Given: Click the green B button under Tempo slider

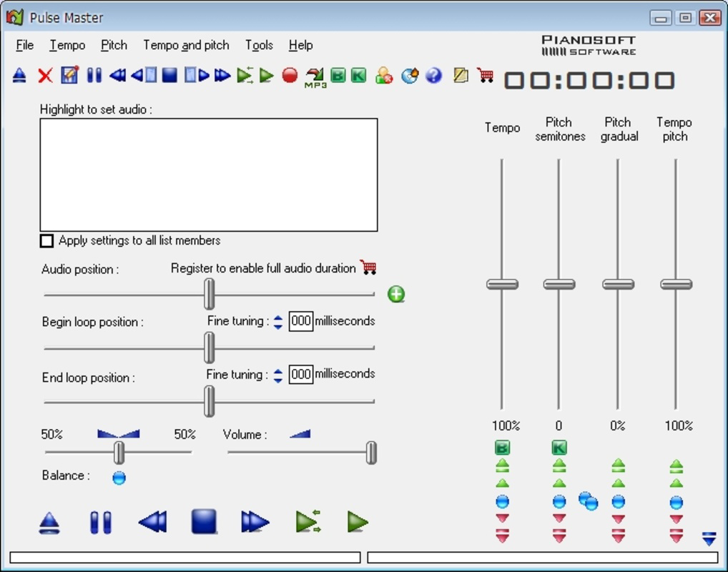Looking at the screenshot, I should (x=502, y=448).
